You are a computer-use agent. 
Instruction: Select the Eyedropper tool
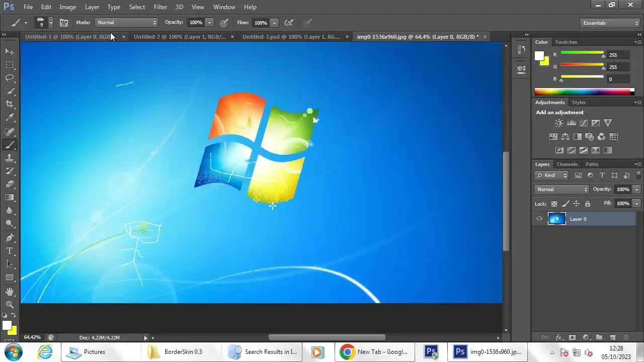[10, 118]
